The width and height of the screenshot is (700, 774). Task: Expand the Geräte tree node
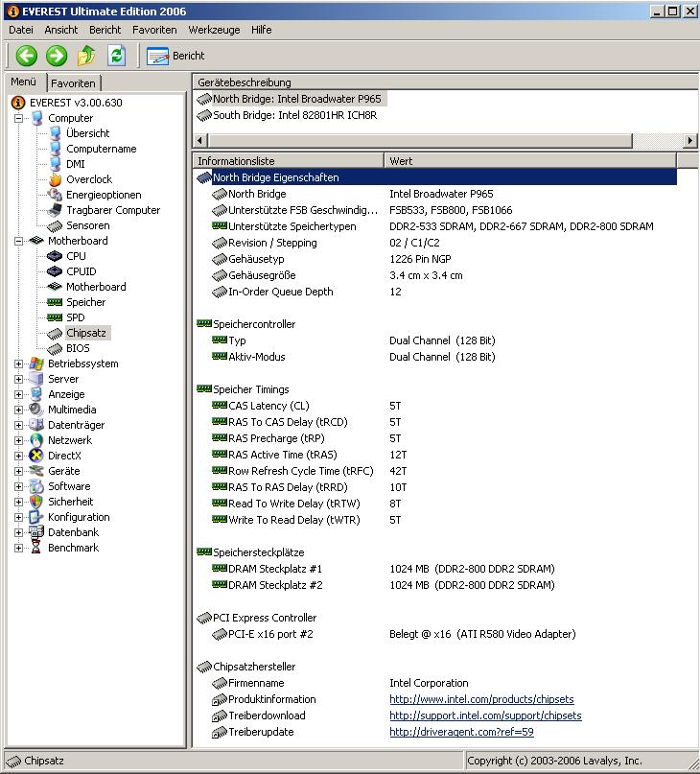point(18,471)
